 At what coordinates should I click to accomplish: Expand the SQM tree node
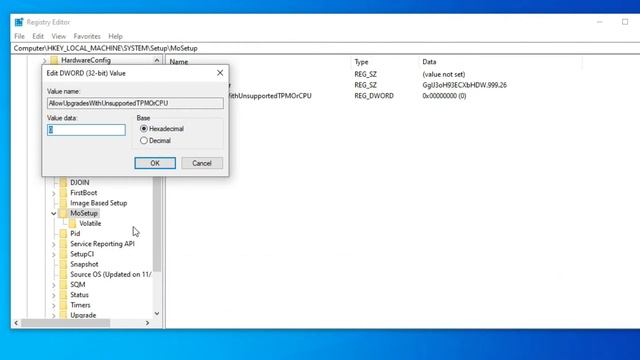[x=53, y=285]
